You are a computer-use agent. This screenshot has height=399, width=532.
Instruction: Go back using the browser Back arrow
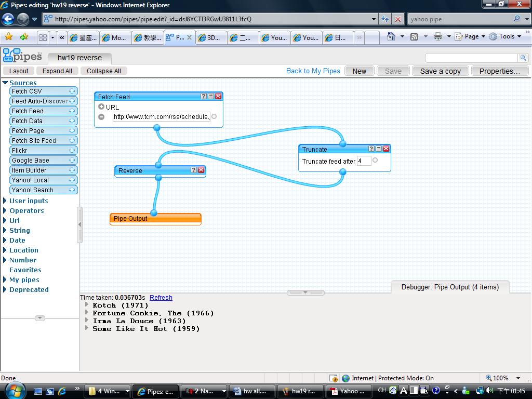pyautogui.click(x=8, y=19)
